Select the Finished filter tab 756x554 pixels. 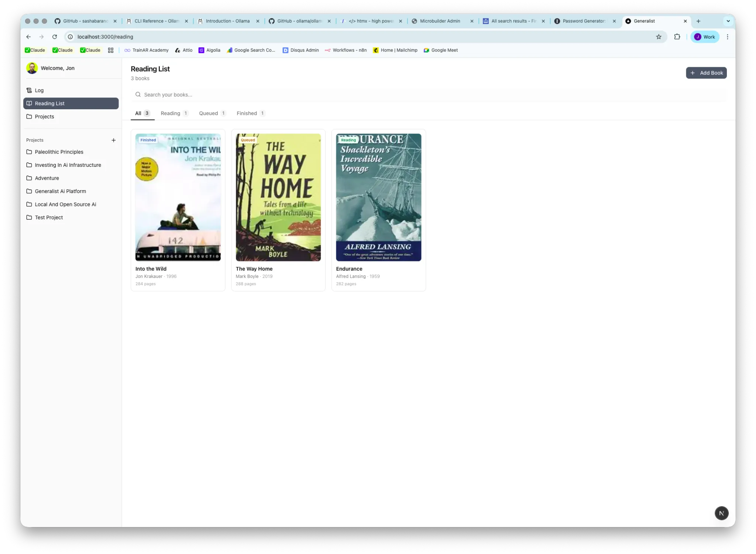click(247, 113)
